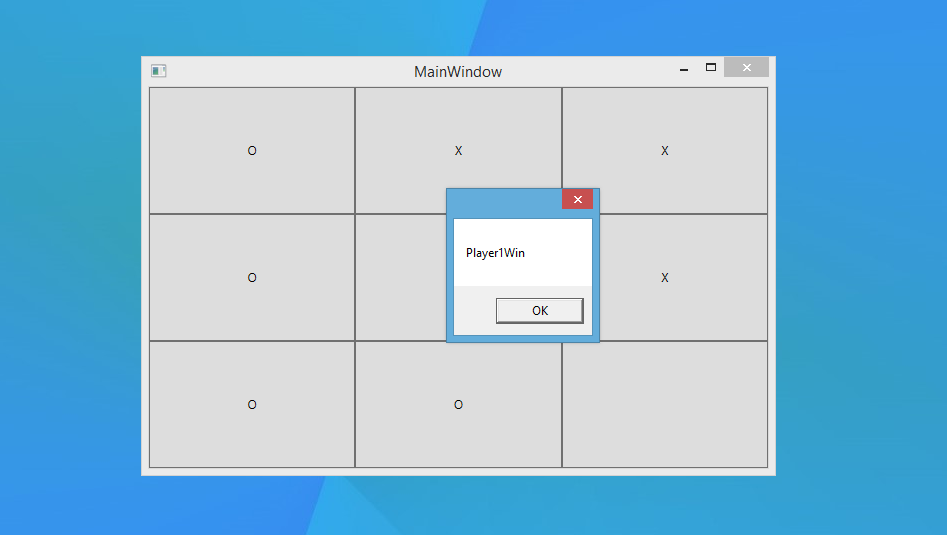Select the bottom-left O cell
The width and height of the screenshot is (947, 535).
point(252,404)
